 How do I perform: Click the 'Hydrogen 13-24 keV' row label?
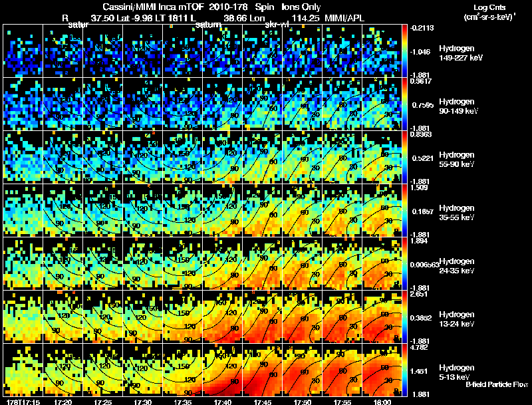(457, 319)
